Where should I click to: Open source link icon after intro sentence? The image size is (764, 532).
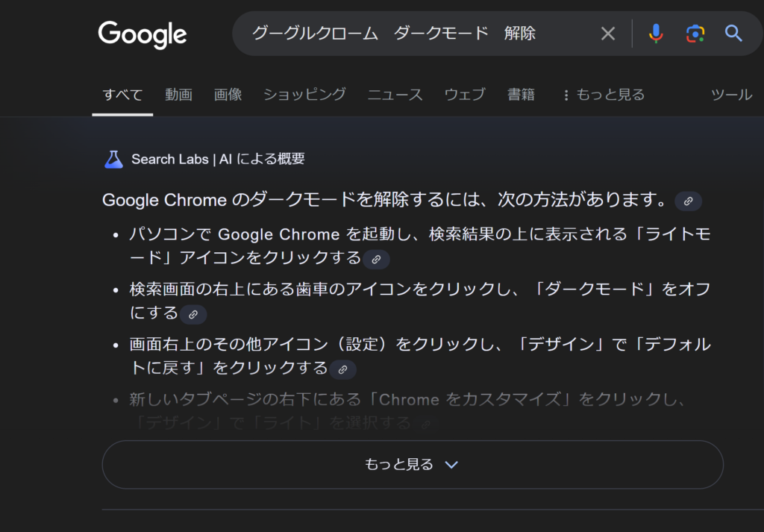688,201
